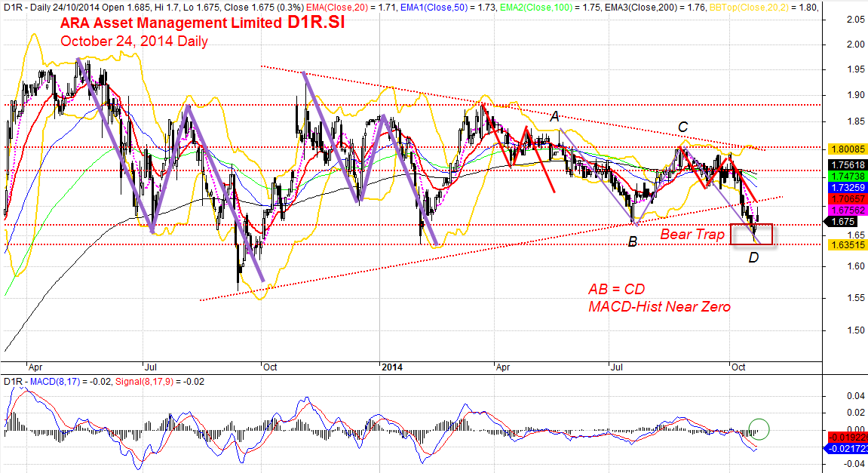Image resolution: width=868 pixels, height=473 pixels.
Task: Click the 1.90 price axis value
Action: pyautogui.click(x=856, y=95)
